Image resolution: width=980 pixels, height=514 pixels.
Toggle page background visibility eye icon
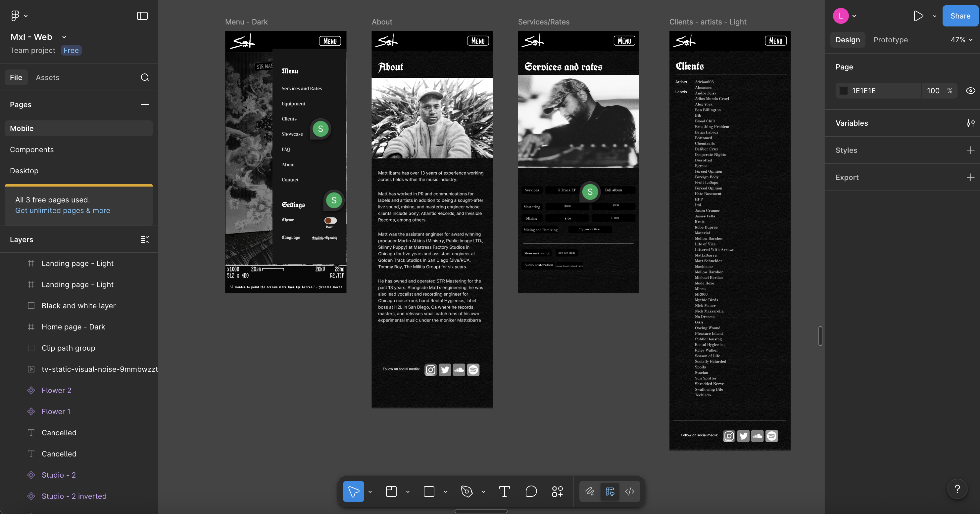click(970, 91)
